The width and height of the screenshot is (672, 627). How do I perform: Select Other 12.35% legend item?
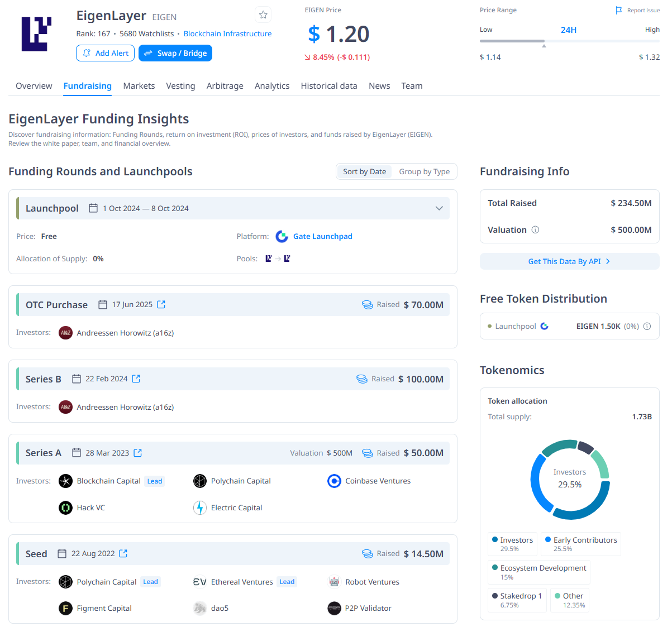[570, 600]
